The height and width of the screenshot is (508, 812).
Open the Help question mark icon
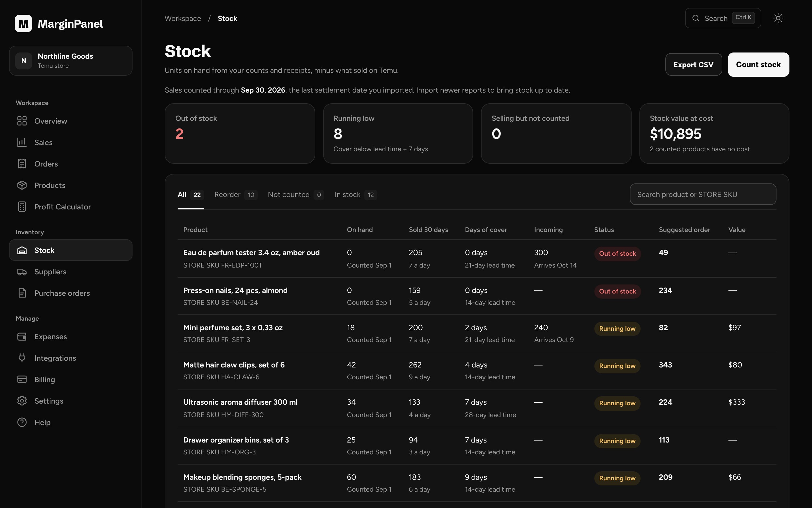(x=22, y=423)
